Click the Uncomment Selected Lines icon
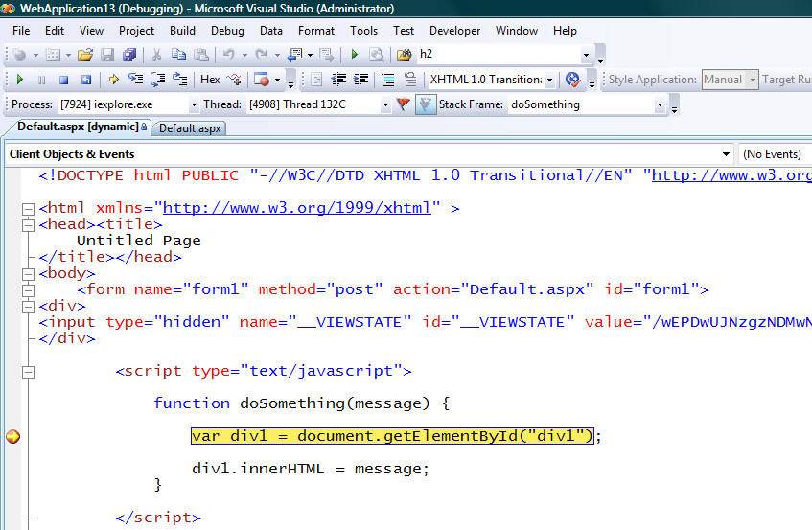This screenshot has height=530, width=812. point(410,80)
